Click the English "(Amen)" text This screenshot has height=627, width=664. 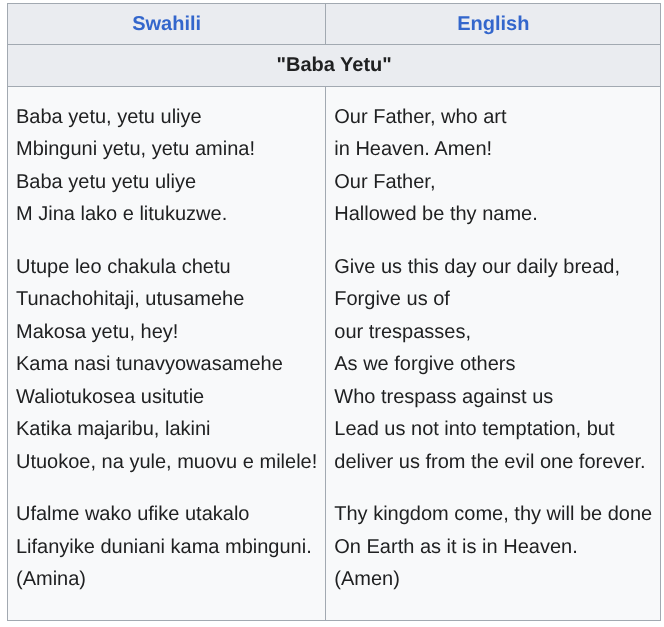point(367,579)
